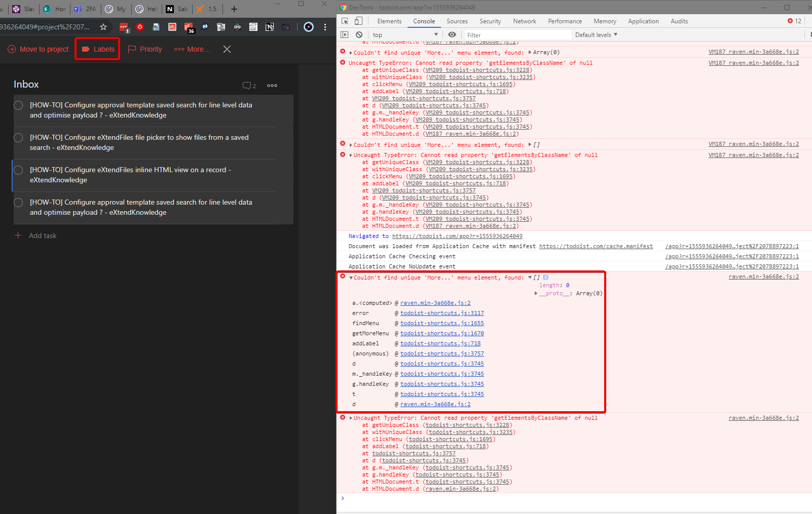Viewport: 812px width, 514px height.
Task: Select the Labels option highlighted in red
Action: (97, 49)
